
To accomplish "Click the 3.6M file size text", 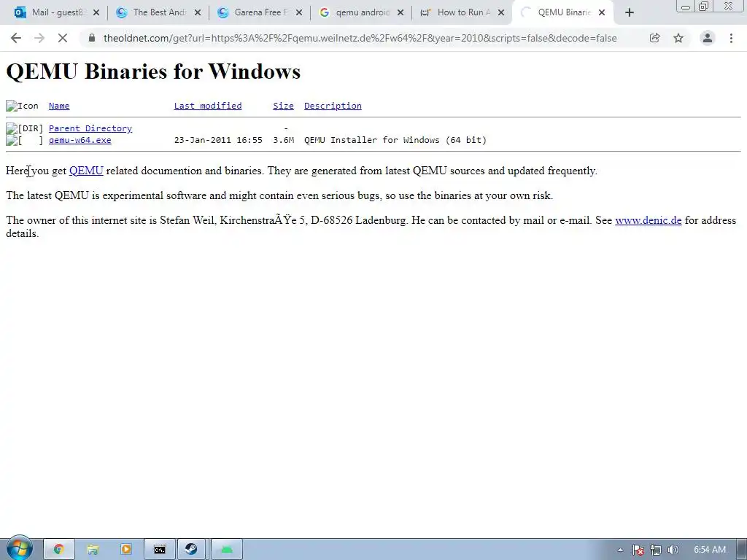I will [284, 140].
